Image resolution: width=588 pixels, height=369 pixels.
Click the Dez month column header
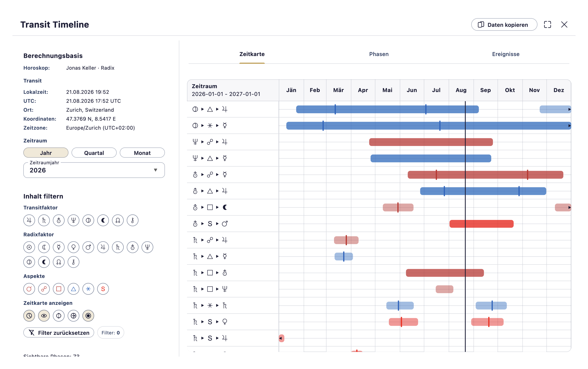[x=559, y=90]
